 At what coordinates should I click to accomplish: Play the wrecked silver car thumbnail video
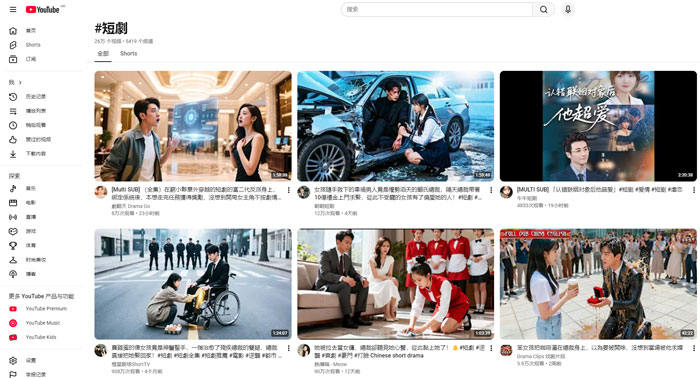(396, 126)
